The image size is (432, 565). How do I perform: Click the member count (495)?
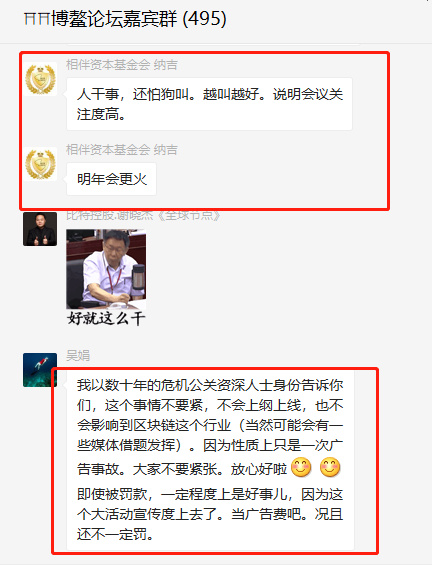pyautogui.click(x=205, y=19)
